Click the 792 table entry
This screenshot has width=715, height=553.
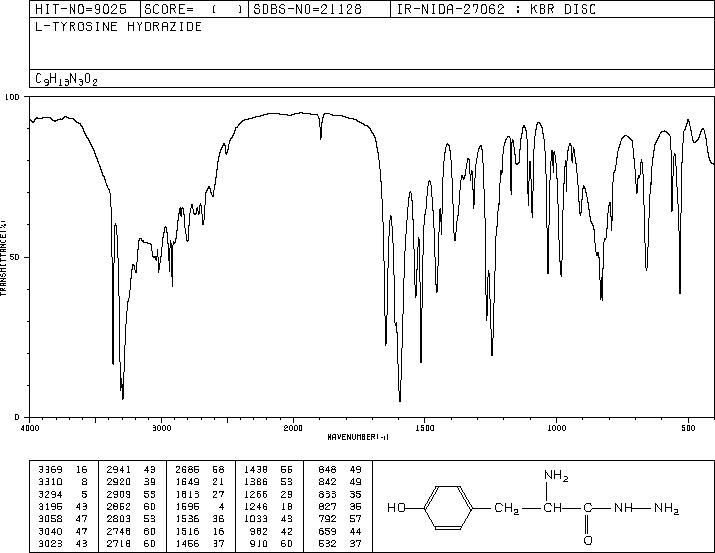[327, 519]
